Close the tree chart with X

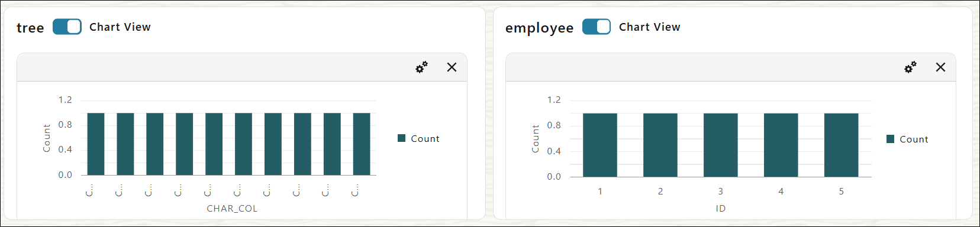[x=452, y=67]
